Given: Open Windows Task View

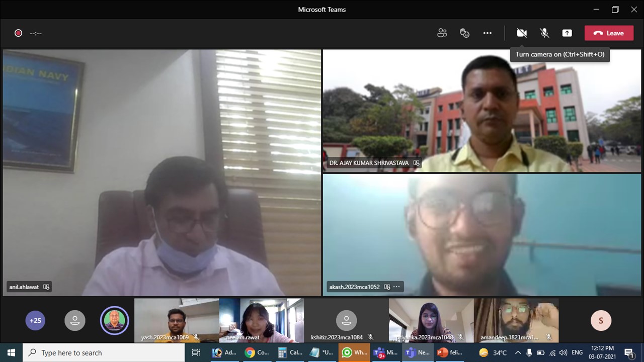Looking at the screenshot, I should click(196, 352).
